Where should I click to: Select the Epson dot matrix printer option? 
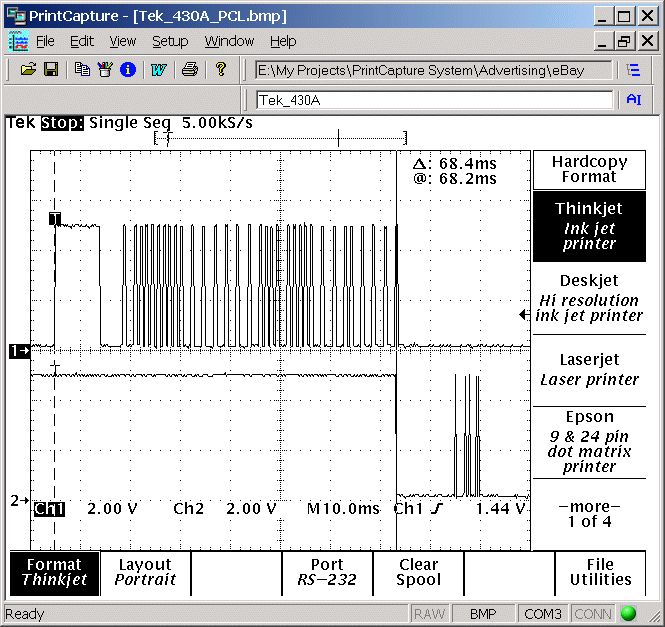(589, 442)
